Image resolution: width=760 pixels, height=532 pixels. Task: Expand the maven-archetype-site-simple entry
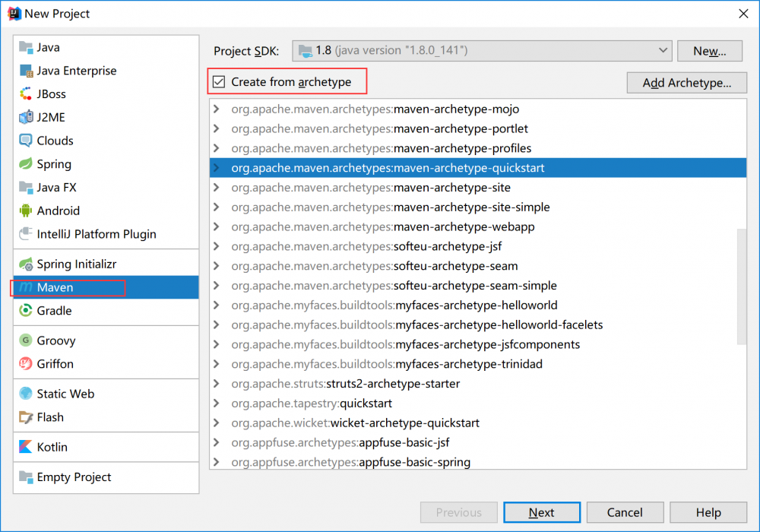pos(217,207)
